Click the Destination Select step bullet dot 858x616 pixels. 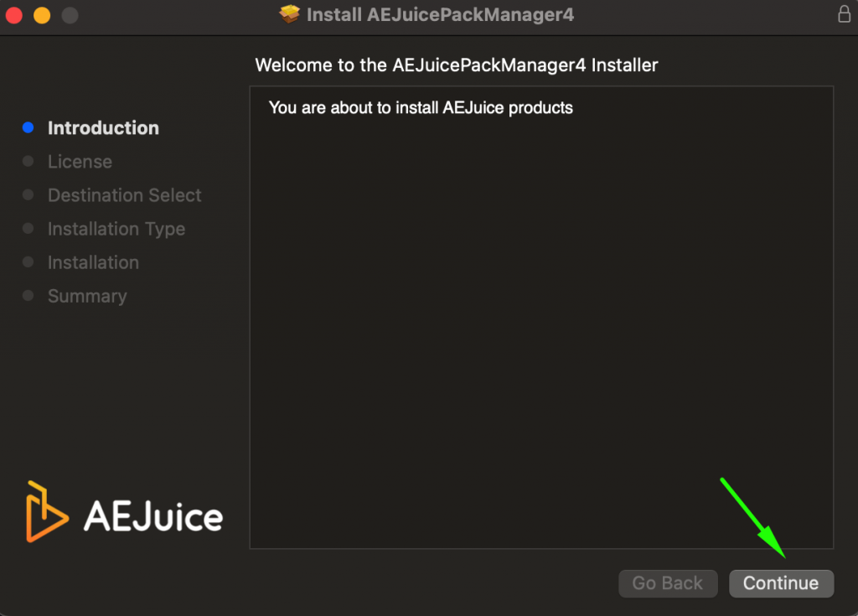(x=28, y=194)
